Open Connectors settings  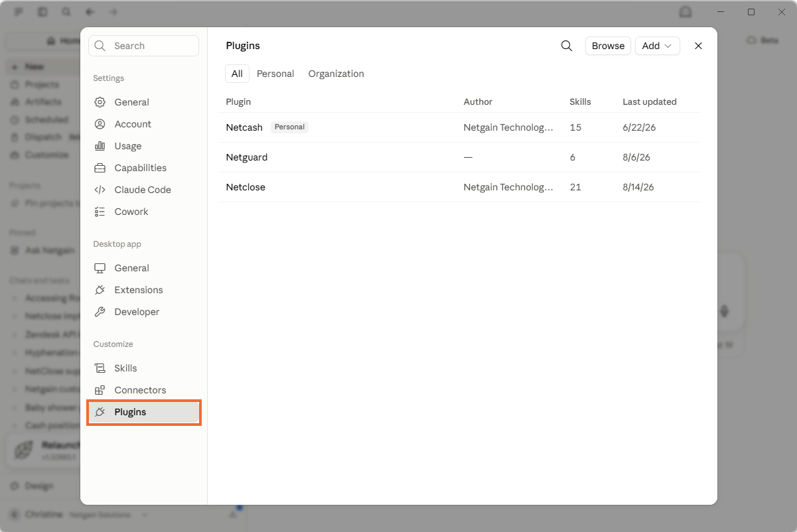pos(143,390)
